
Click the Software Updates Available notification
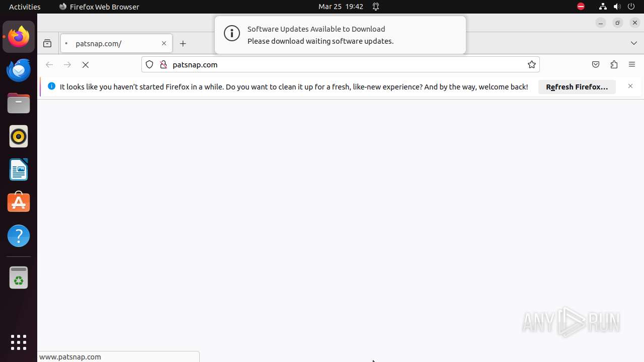(340, 35)
